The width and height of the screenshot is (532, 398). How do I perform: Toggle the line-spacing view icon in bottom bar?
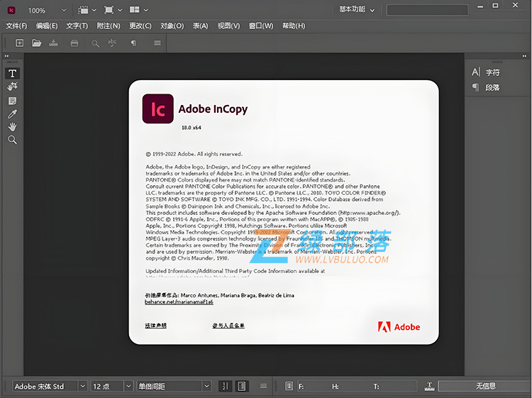pyautogui.click(x=226, y=386)
